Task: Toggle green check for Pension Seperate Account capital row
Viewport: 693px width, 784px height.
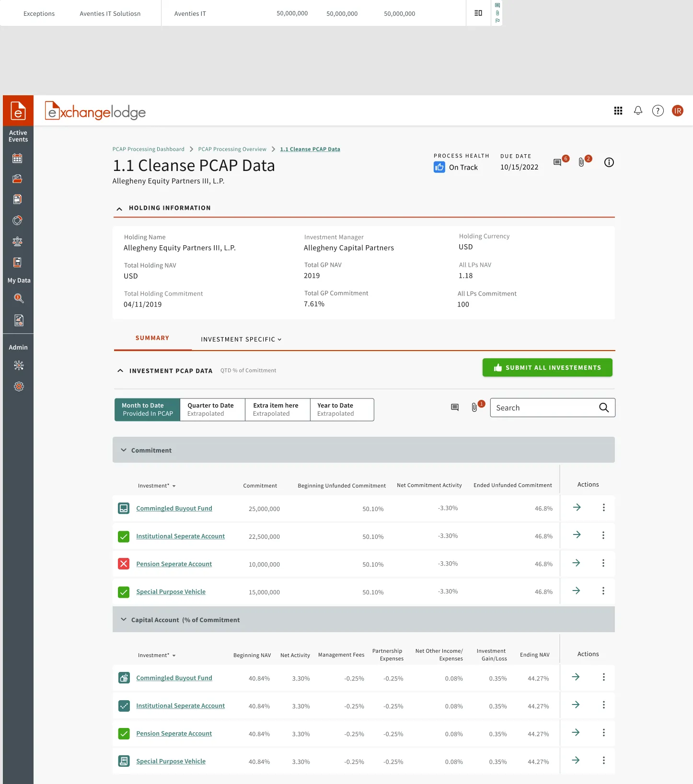Action: (x=124, y=733)
